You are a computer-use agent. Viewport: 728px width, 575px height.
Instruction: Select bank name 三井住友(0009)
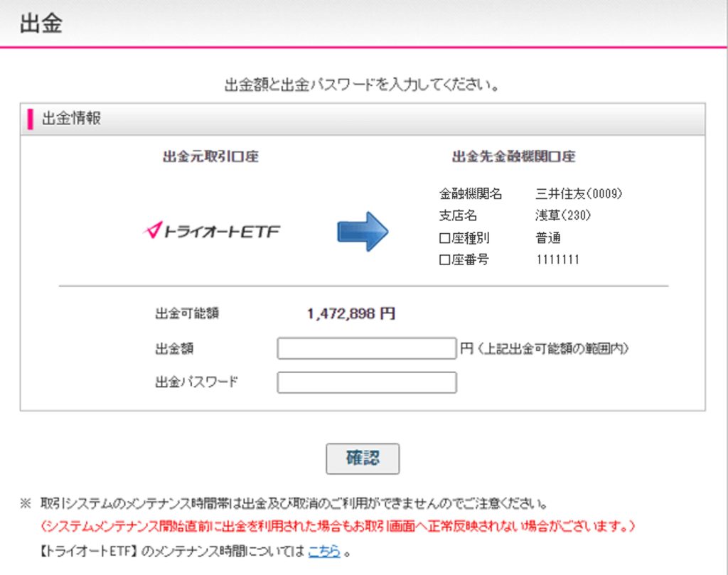pos(579,193)
